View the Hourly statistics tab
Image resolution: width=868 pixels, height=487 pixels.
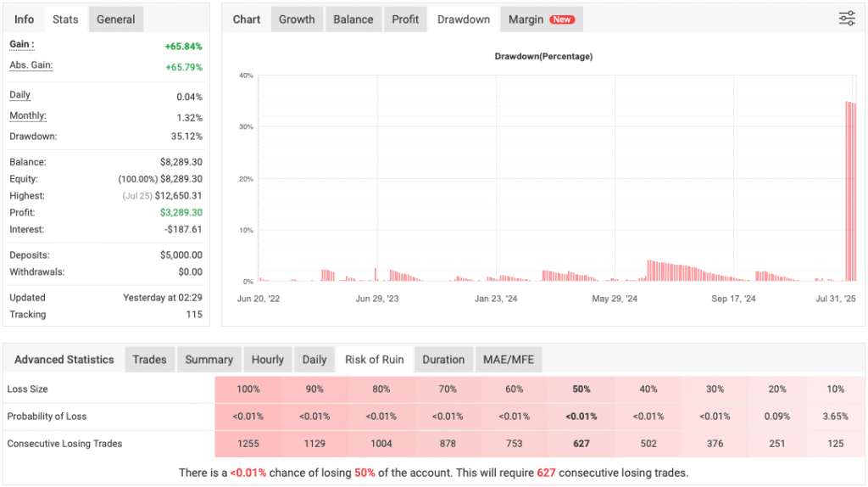click(x=268, y=360)
